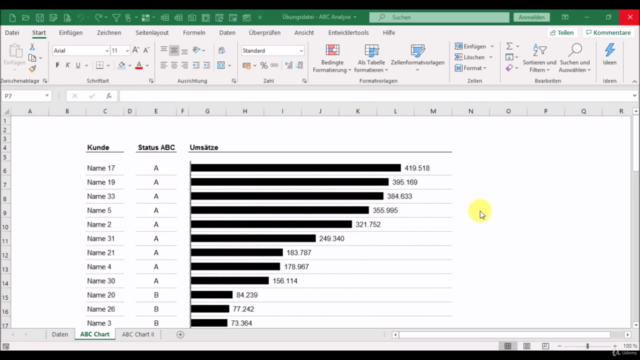
Task: Toggle underline formatting (U)
Action: pos(78,65)
